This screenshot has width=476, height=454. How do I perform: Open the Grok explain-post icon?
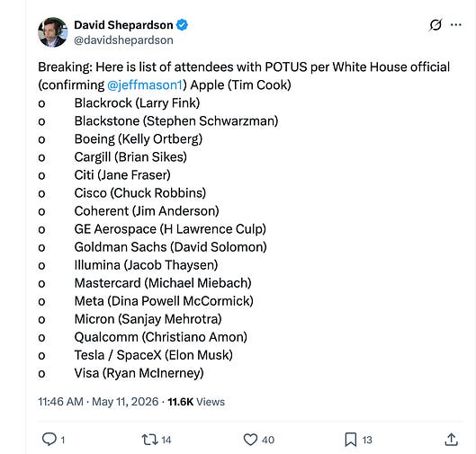tap(435, 25)
